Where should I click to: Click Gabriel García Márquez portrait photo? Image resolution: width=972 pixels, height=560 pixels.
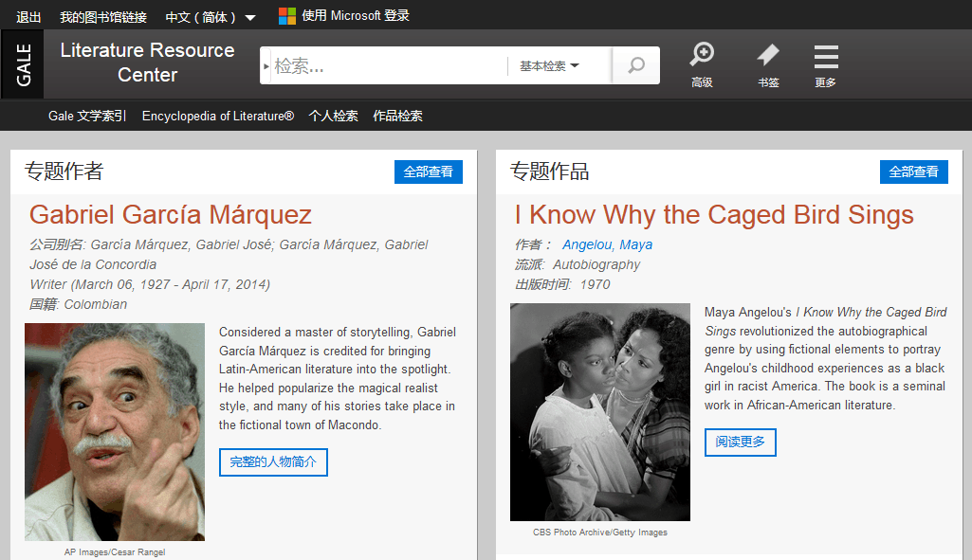pos(115,432)
